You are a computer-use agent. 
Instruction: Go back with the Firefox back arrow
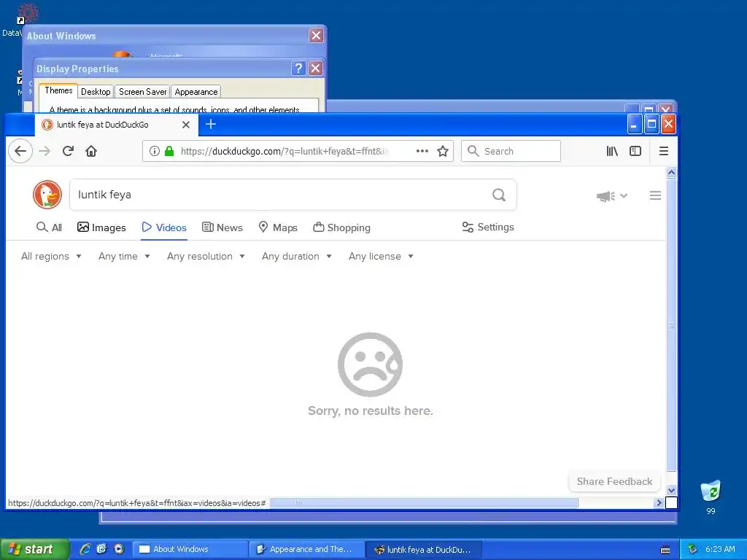20,151
